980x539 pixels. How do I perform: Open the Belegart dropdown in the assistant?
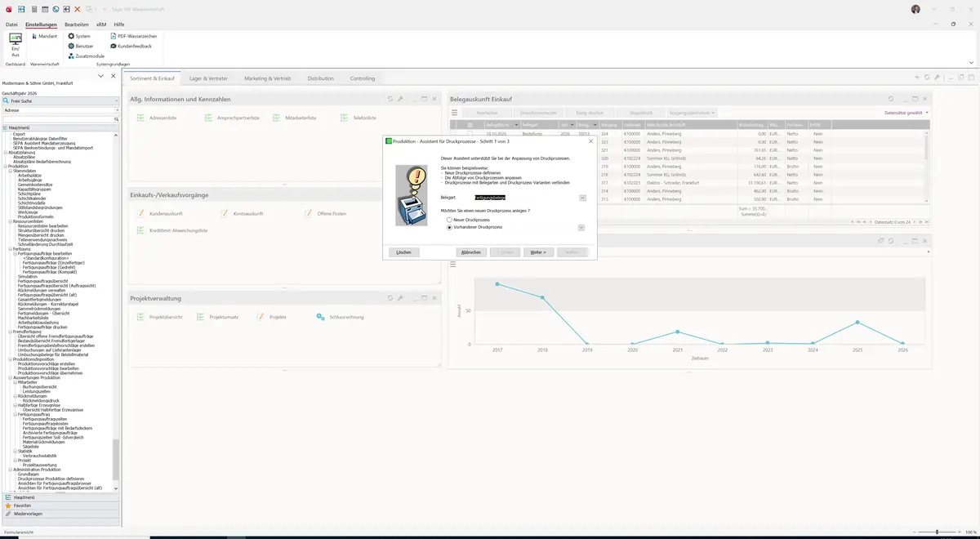(582, 198)
